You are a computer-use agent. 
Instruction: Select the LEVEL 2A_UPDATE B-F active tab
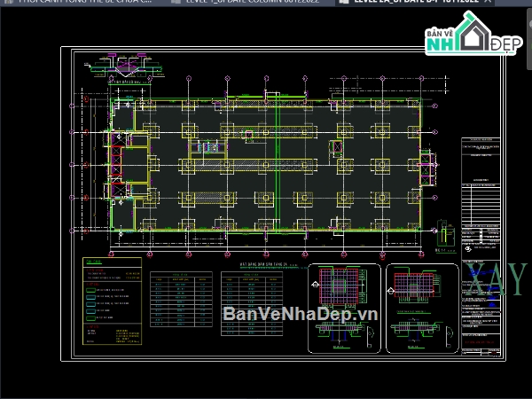point(415,2)
